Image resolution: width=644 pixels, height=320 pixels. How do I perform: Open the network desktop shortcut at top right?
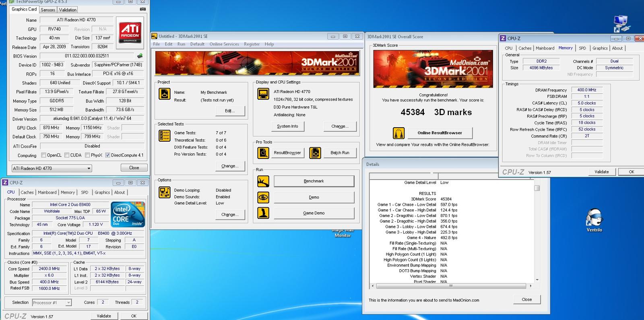622,24
